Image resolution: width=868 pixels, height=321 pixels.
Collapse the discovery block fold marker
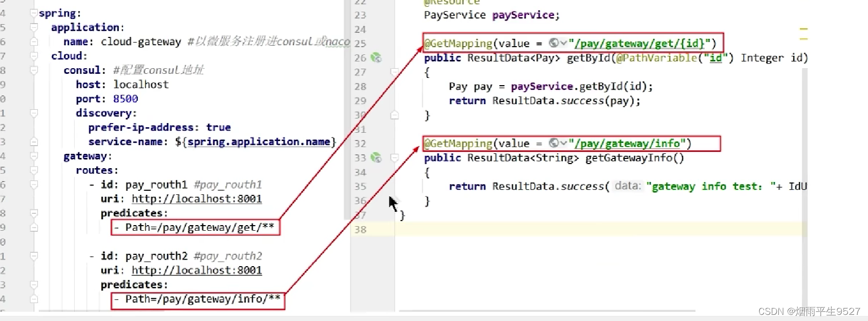(34, 113)
